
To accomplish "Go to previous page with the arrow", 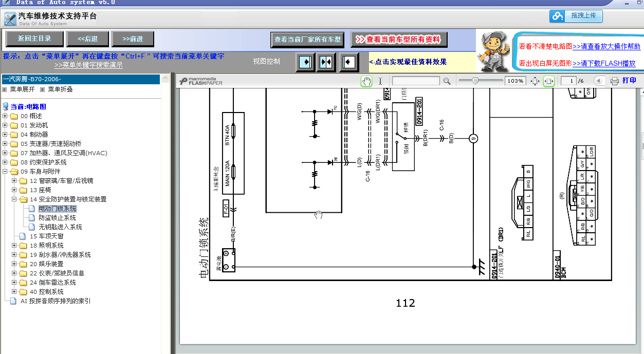I will coord(599,81).
